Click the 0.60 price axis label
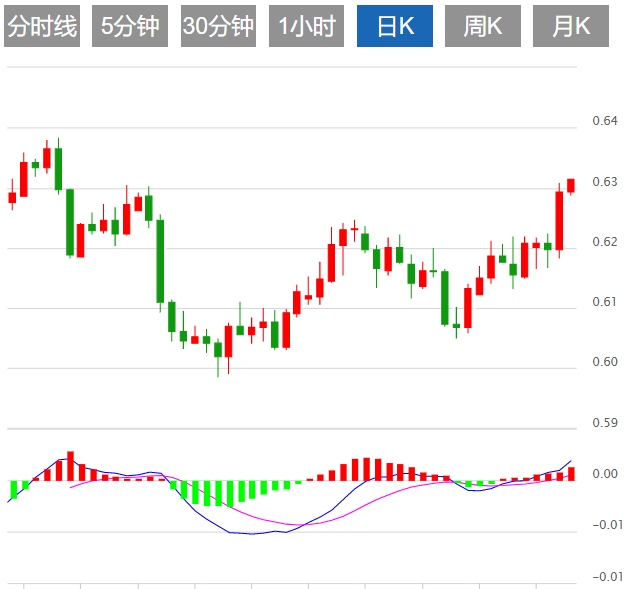Screen dimensions: 635x589 coord(604,362)
